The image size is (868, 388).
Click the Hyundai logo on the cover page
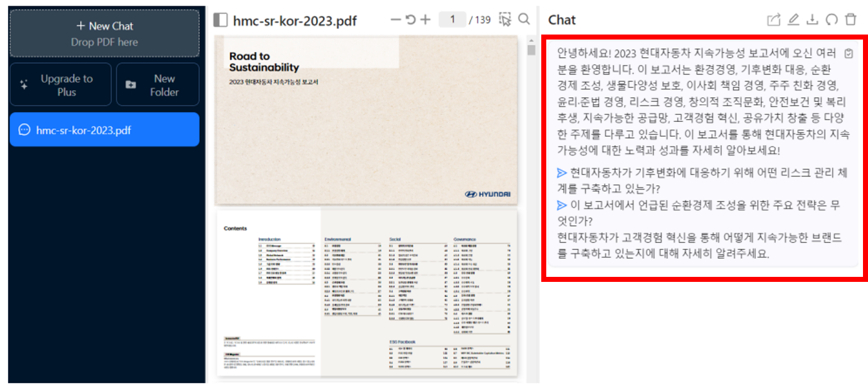487,195
